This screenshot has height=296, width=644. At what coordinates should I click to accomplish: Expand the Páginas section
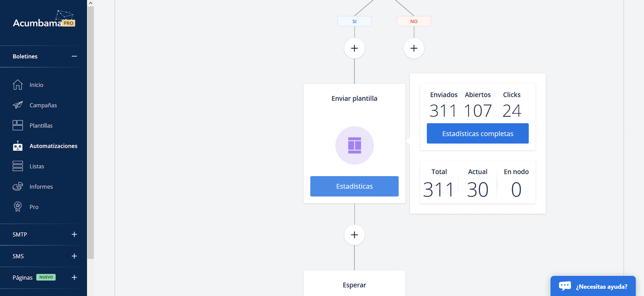click(74, 277)
